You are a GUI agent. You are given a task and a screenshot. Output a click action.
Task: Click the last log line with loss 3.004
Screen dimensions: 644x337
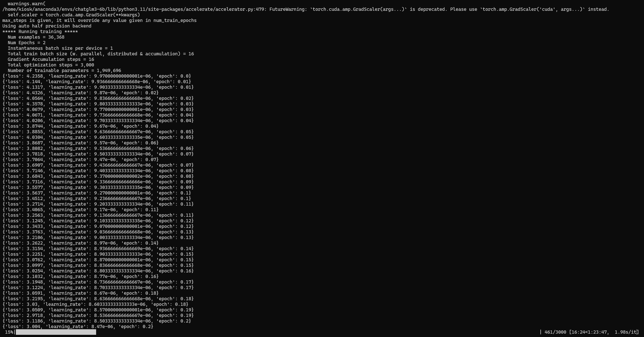tap(78, 327)
